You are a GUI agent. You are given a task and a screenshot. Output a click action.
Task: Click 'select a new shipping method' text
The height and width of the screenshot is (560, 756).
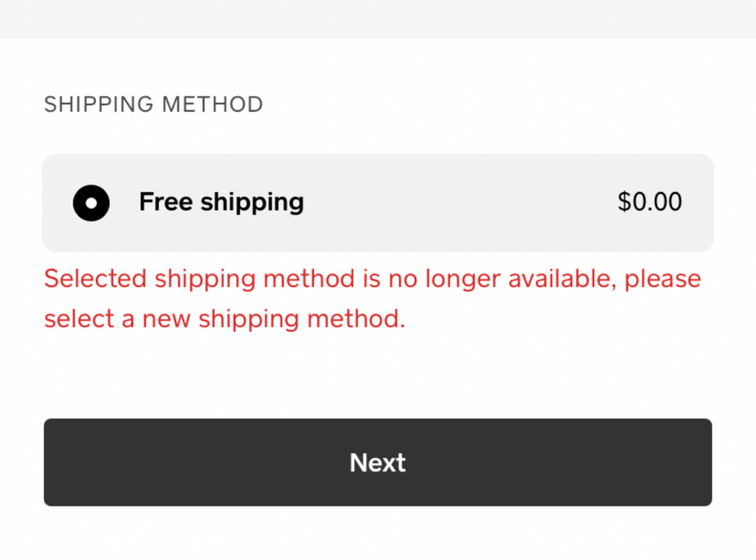tap(225, 319)
